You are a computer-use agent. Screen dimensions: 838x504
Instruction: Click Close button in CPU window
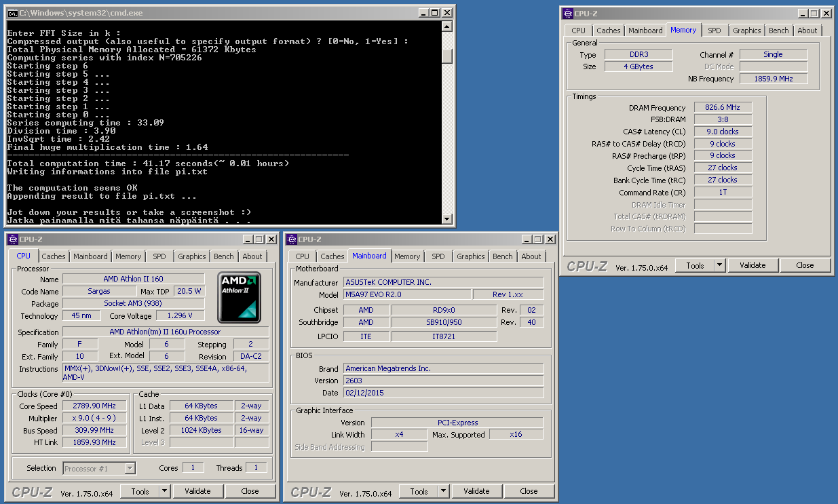250,491
